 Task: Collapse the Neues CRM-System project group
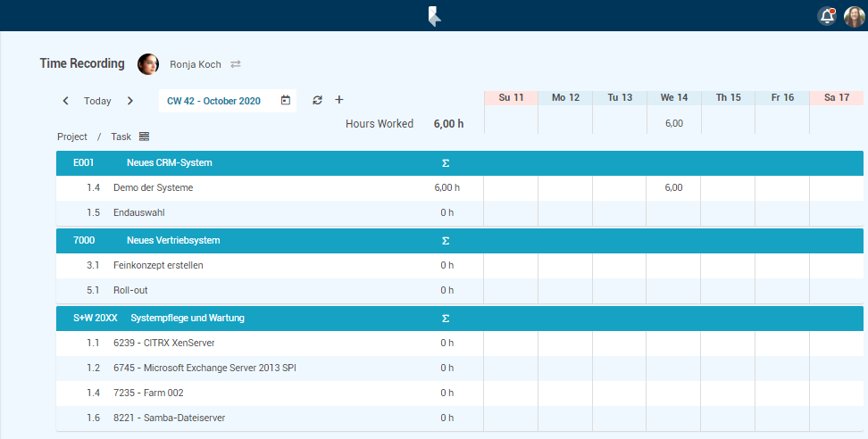point(169,163)
